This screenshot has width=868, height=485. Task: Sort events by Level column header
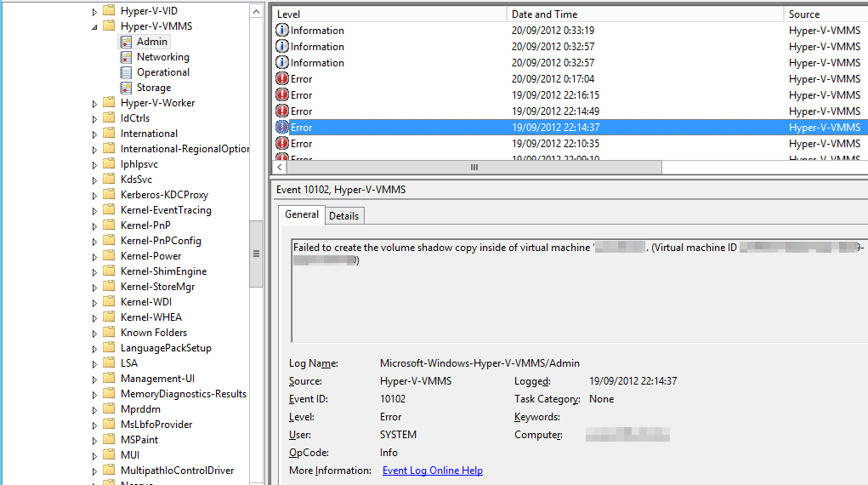[x=389, y=14]
